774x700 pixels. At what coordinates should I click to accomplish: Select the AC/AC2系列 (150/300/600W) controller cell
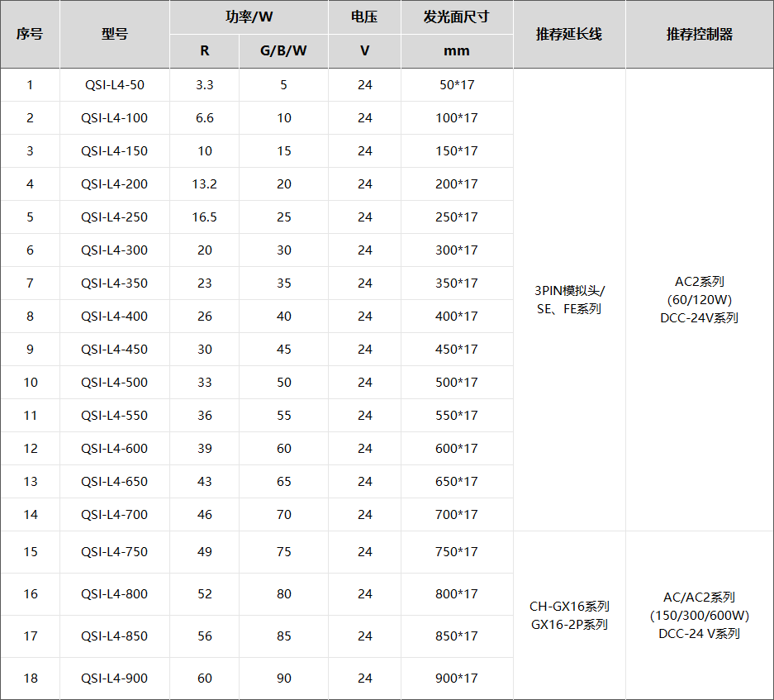pyautogui.click(x=700, y=615)
